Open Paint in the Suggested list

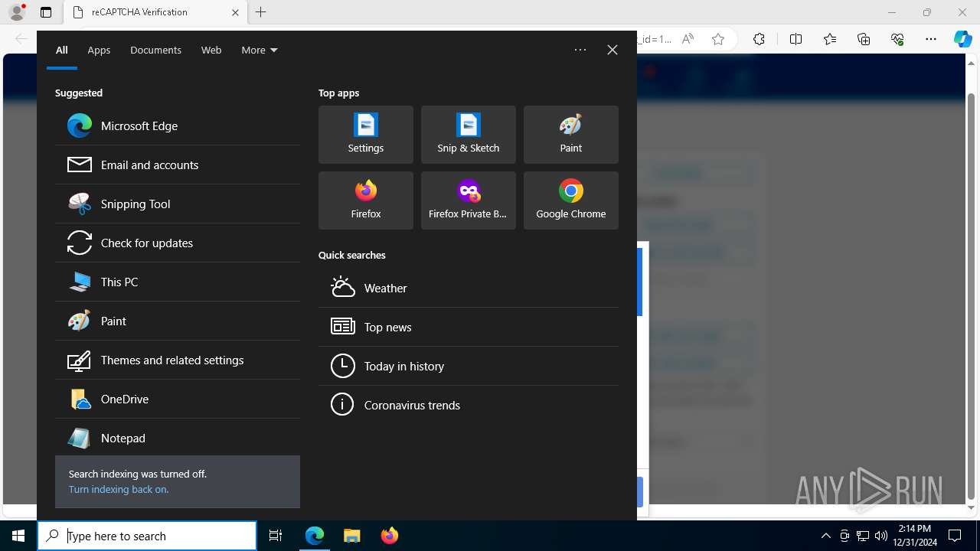178,321
